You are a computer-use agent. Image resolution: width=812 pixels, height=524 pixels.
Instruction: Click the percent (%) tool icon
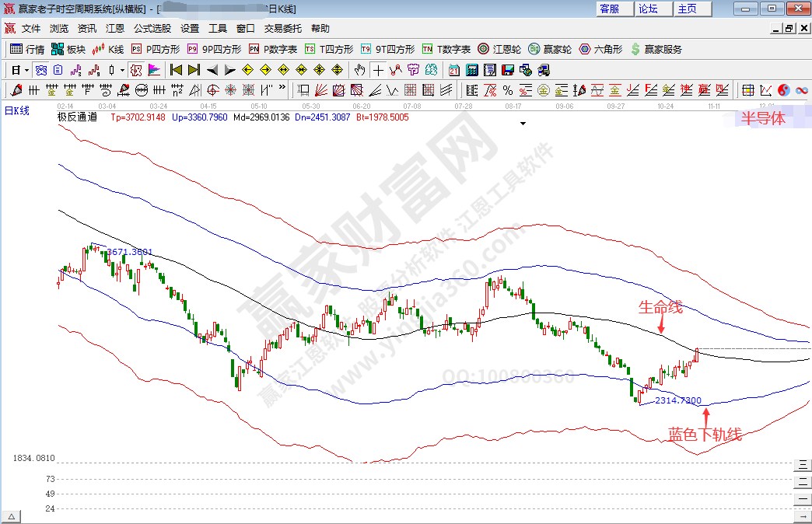507,89
